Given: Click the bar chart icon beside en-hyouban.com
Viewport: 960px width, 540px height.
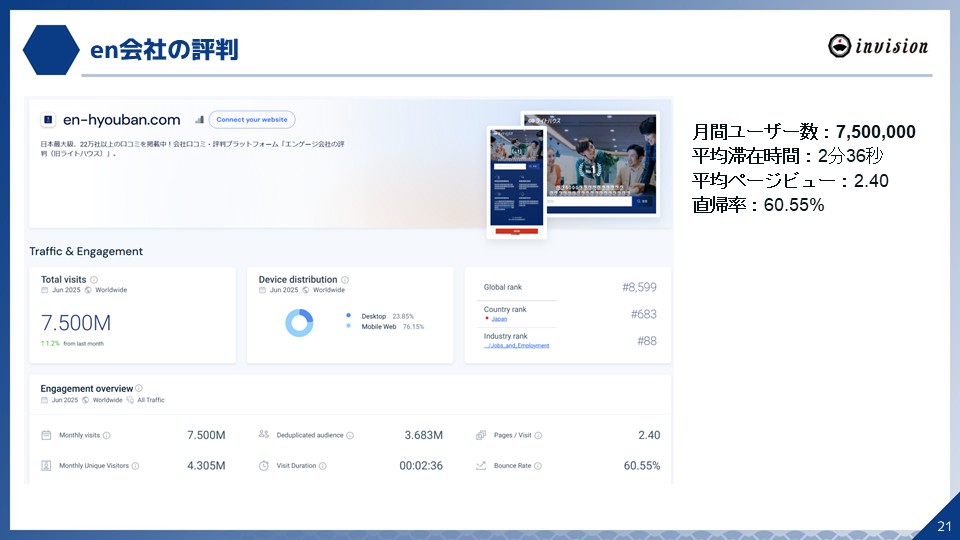Looking at the screenshot, I should [x=199, y=119].
